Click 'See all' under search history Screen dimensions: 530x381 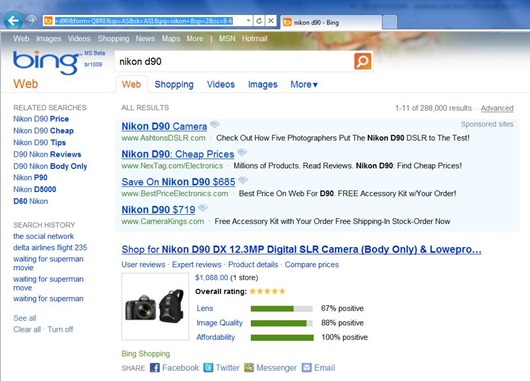coord(25,318)
